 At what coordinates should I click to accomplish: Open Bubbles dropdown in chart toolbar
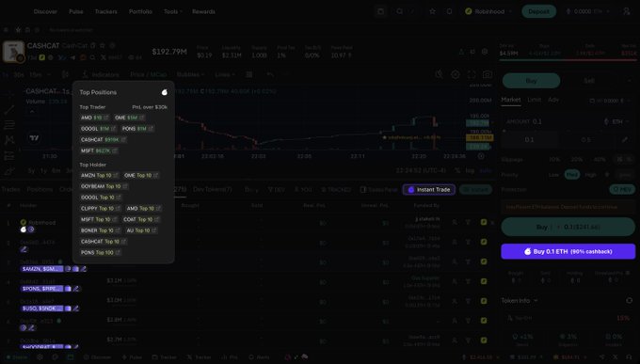[x=190, y=74]
